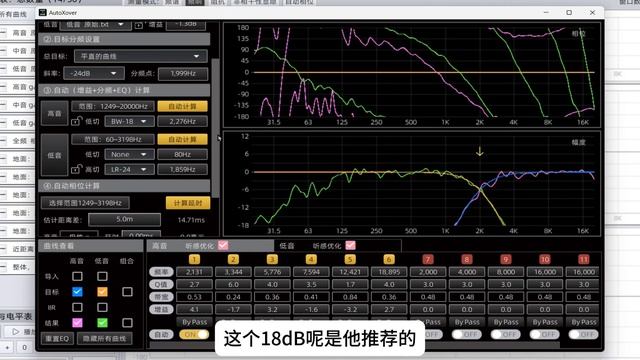Image resolution: width=640 pixels, height=360 pixels.
Task: Click 重置EQ button
Action: (x=57, y=338)
